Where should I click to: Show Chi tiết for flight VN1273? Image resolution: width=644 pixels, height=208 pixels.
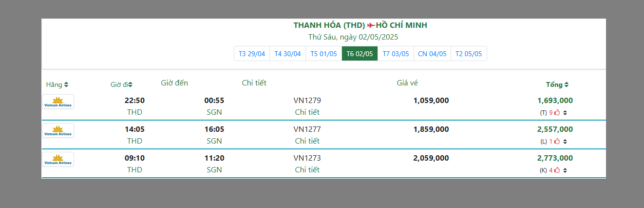(x=307, y=170)
